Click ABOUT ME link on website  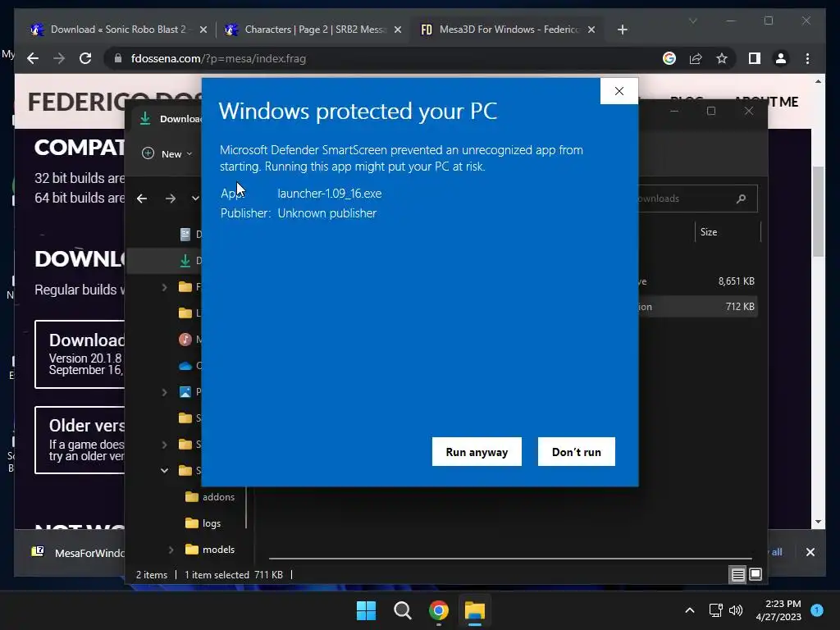pyautogui.click(x=766, y=102)
